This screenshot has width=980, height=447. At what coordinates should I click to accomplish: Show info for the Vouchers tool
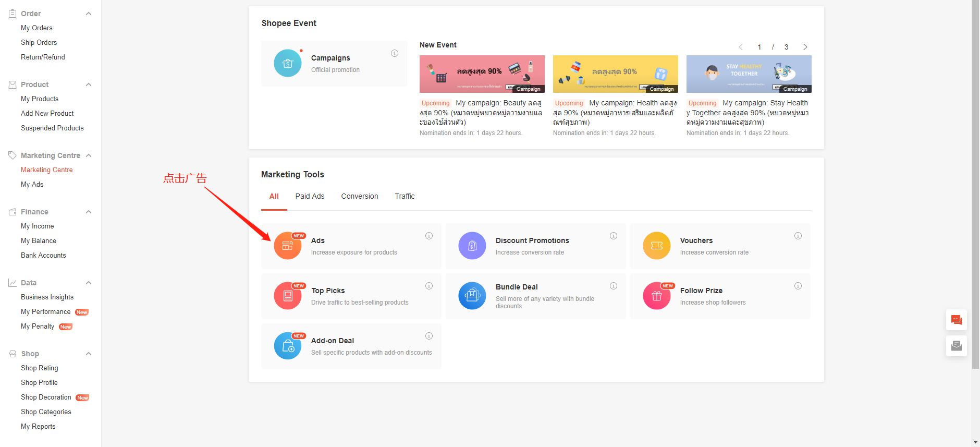pyautogui.click(x=798, y=236)
